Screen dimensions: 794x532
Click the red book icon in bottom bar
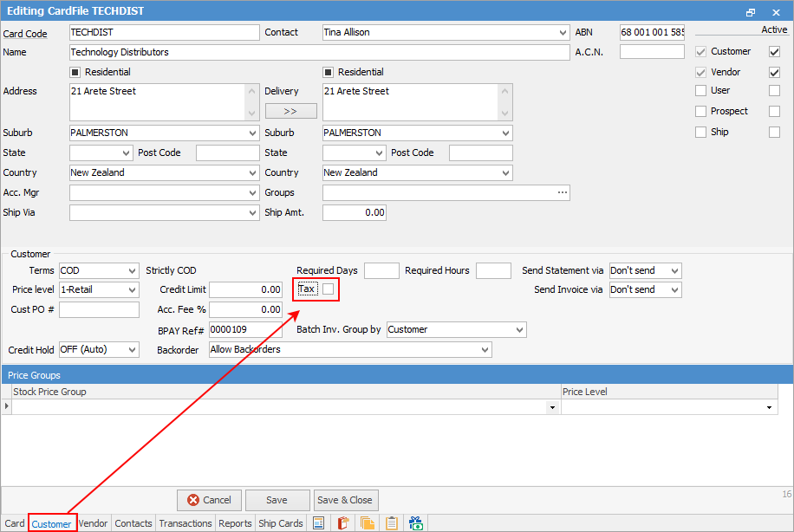pyautogui.click(x=343, y=523)
